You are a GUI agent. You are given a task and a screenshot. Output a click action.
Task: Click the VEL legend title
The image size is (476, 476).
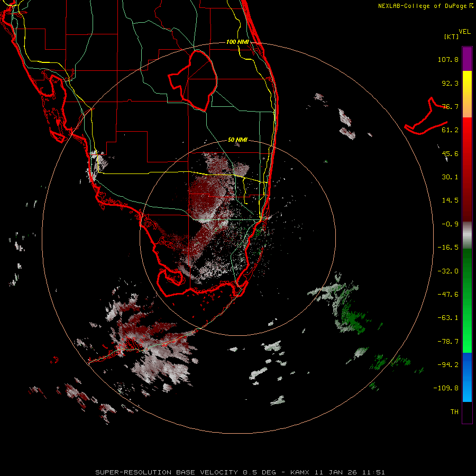click(x=464, y=32)
